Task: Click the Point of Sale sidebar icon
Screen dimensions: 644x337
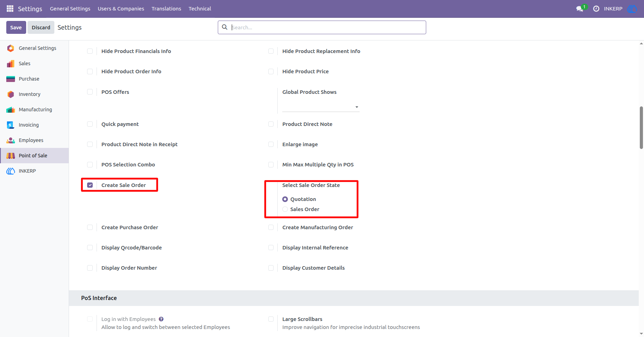Action: (x=11, y=156)
